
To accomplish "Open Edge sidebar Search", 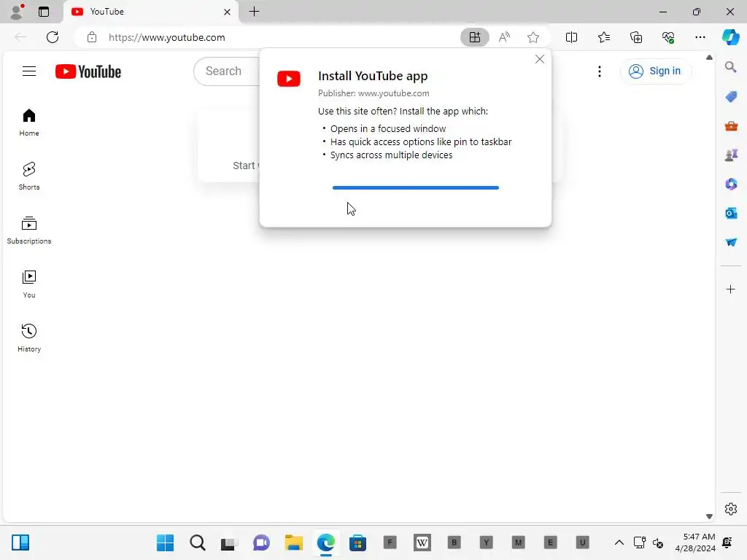I will [730, 67].
